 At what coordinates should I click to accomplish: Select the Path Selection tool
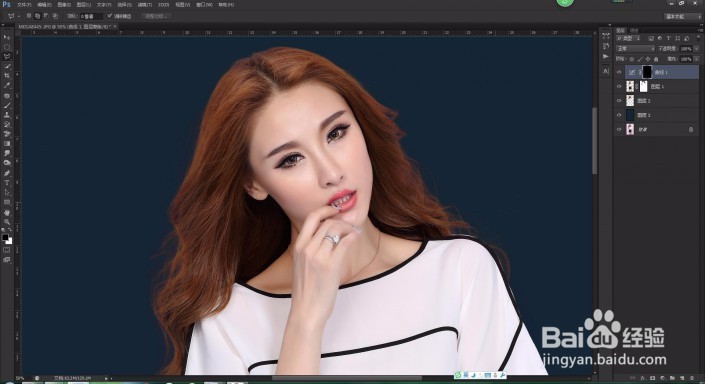click(7, 192)
